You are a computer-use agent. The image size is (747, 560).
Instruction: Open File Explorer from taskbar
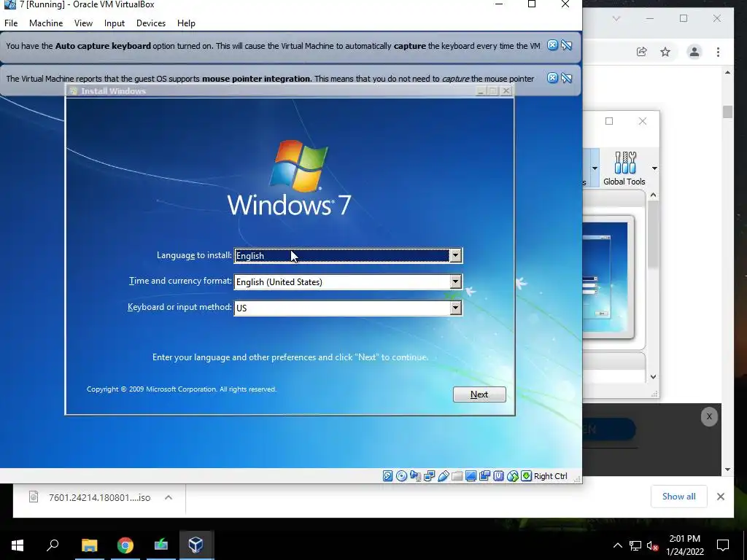coord(89,545)
